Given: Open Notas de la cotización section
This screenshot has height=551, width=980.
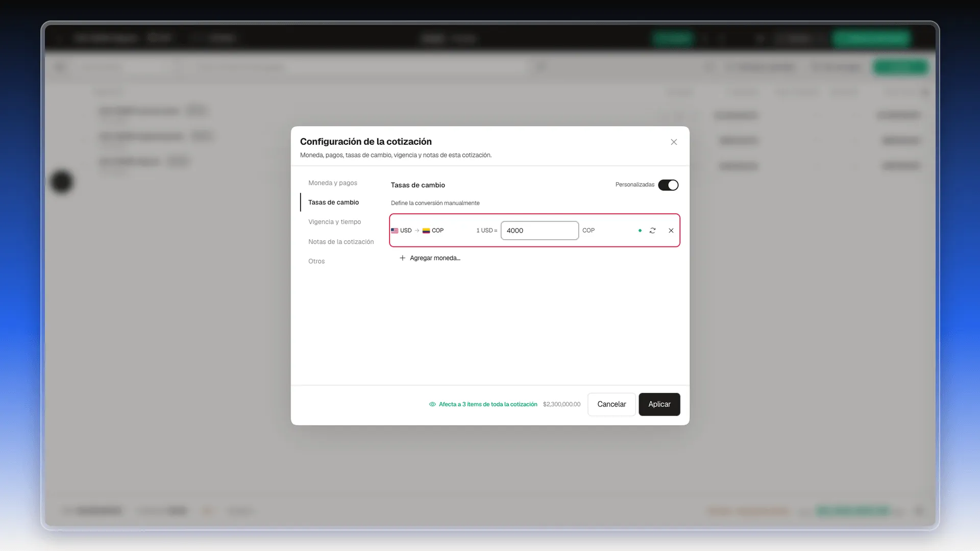Looking at the screenshot, I should (x=341, y=242).
